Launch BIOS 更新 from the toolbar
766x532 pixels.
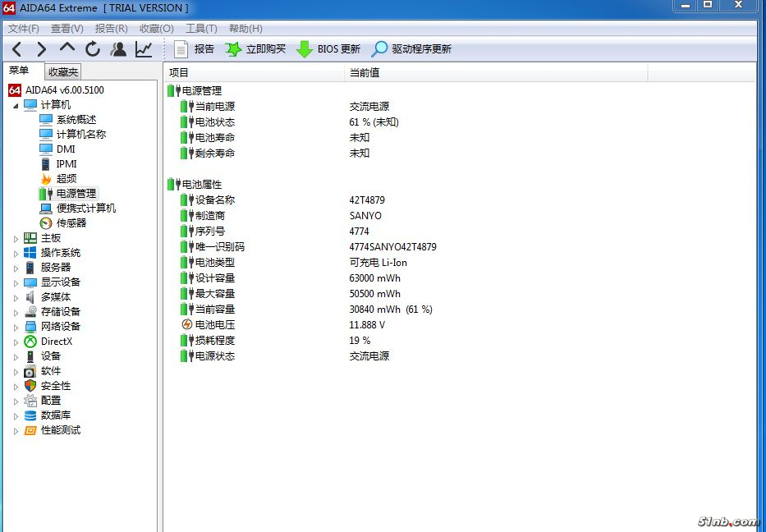328,49
